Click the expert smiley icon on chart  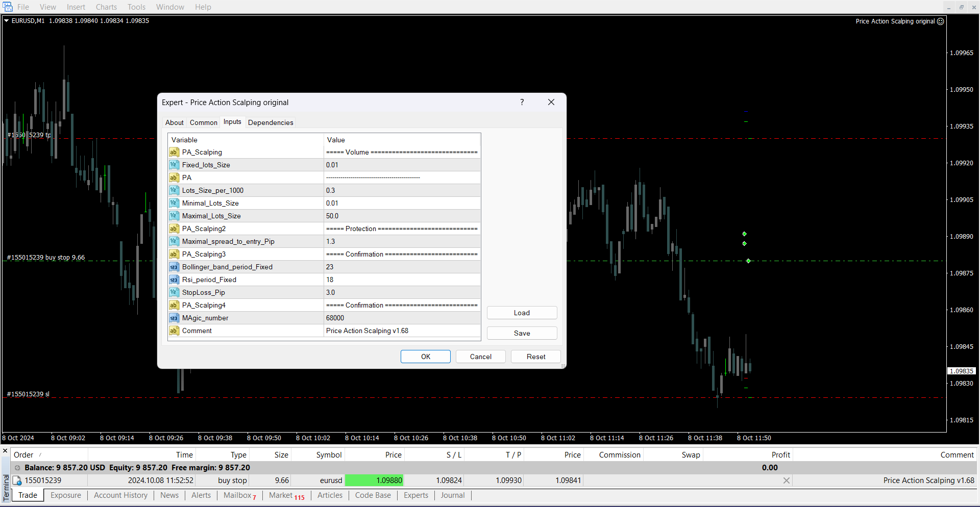coord(941,21)
